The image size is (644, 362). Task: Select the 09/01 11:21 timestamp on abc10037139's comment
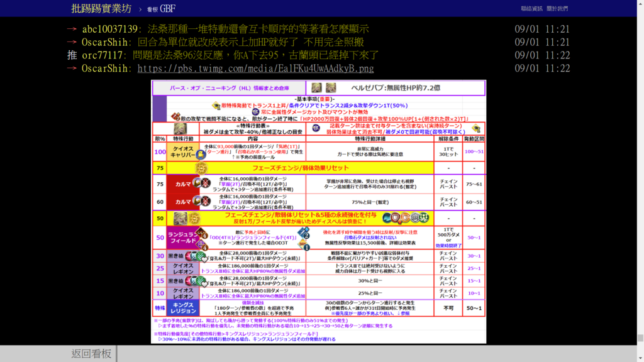542,29
